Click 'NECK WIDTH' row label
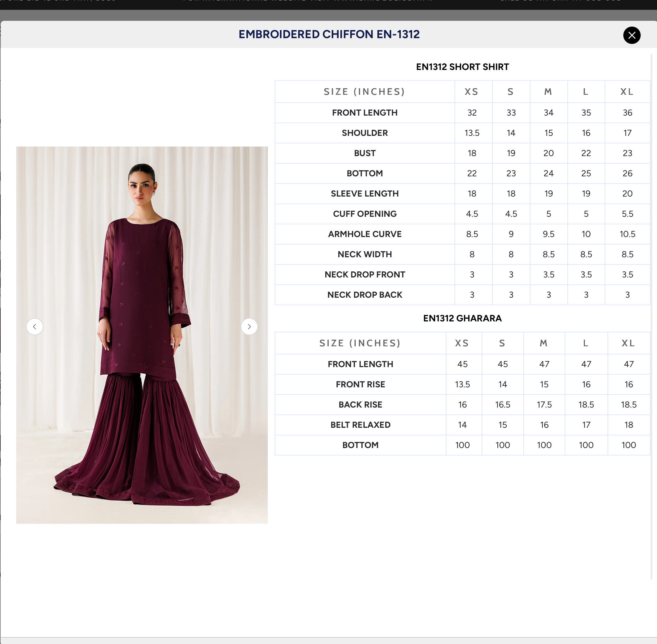 coord(365,254)
